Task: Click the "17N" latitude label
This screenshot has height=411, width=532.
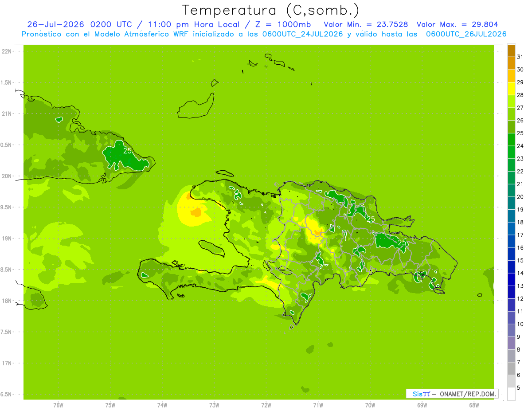Action: tap(6, 363)
